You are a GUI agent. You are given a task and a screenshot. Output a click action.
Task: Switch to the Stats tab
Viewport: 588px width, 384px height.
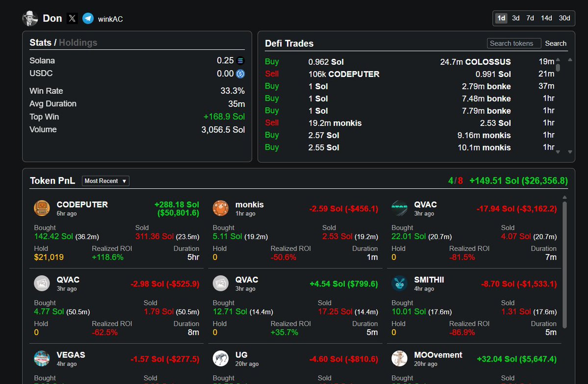(x=41, y=43)
